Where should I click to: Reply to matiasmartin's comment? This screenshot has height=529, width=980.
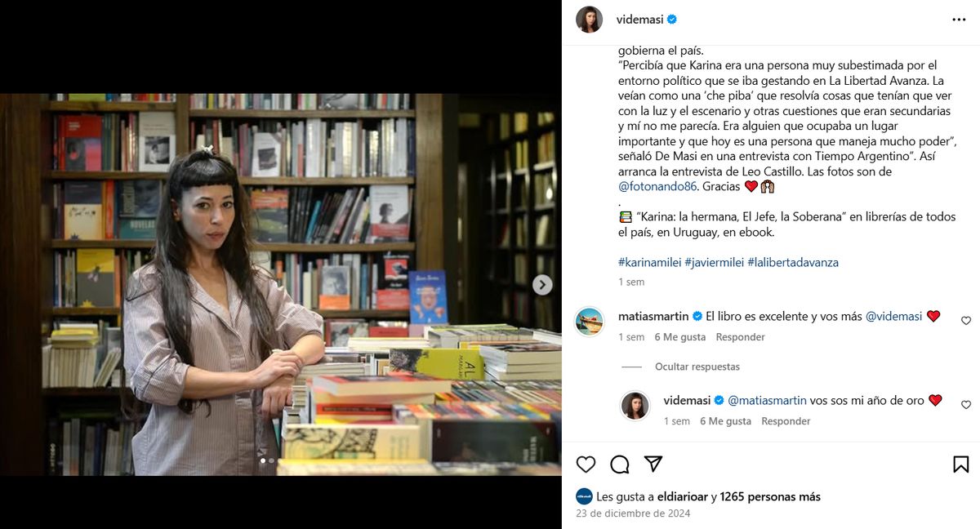point(740,337)
